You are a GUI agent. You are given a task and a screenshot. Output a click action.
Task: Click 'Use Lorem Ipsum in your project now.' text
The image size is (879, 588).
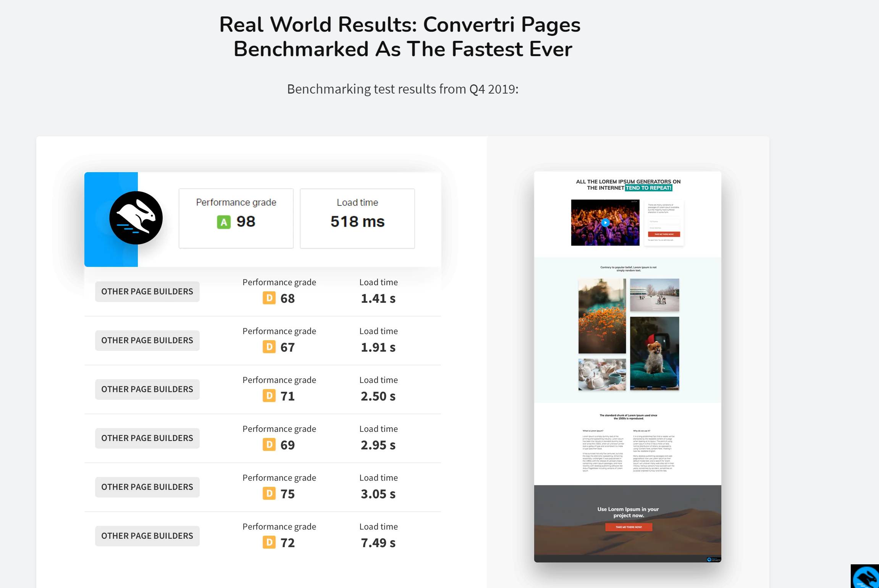click(x=628, y=512)
